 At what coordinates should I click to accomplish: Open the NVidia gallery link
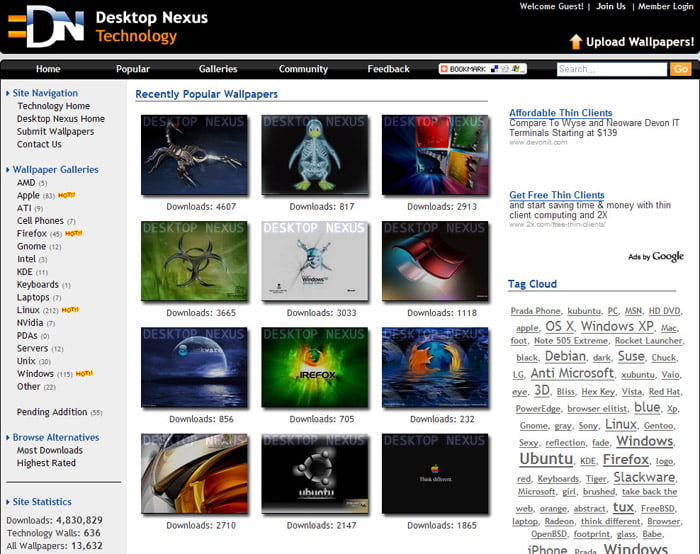pyautogui.click(x=30, y=323)
